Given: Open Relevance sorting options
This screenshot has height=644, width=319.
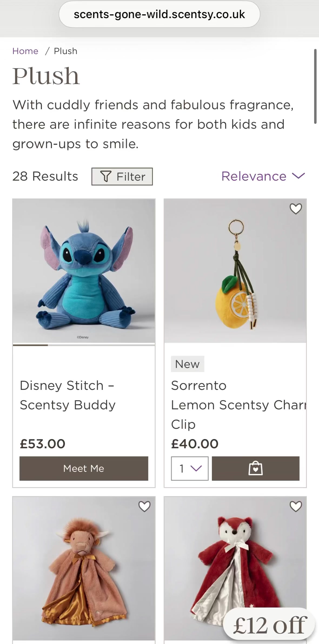Looking at the screenshot, I should [263, 176].
